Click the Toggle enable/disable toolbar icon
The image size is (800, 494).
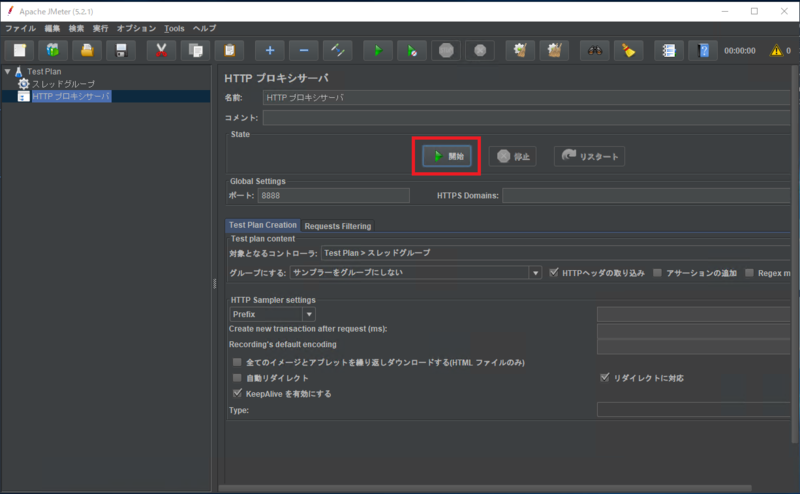[337, 51]
